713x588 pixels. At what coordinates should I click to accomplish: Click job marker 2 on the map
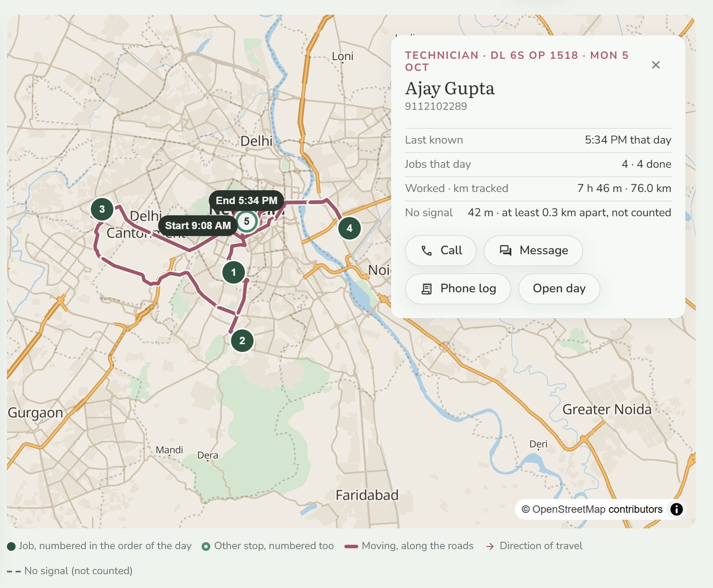tap(242, 341)
